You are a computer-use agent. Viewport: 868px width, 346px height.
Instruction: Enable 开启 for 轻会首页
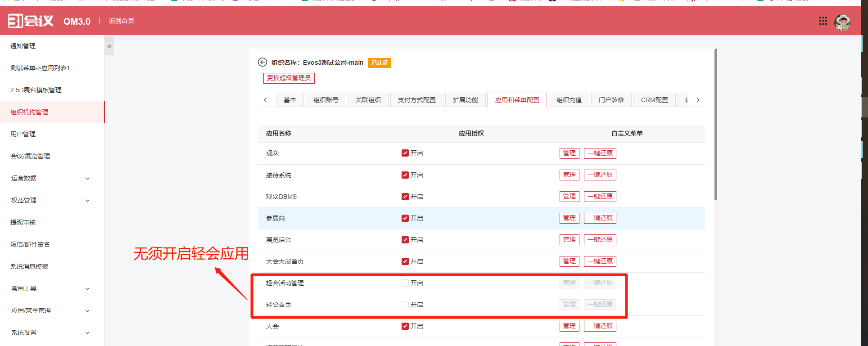point(405,305)
